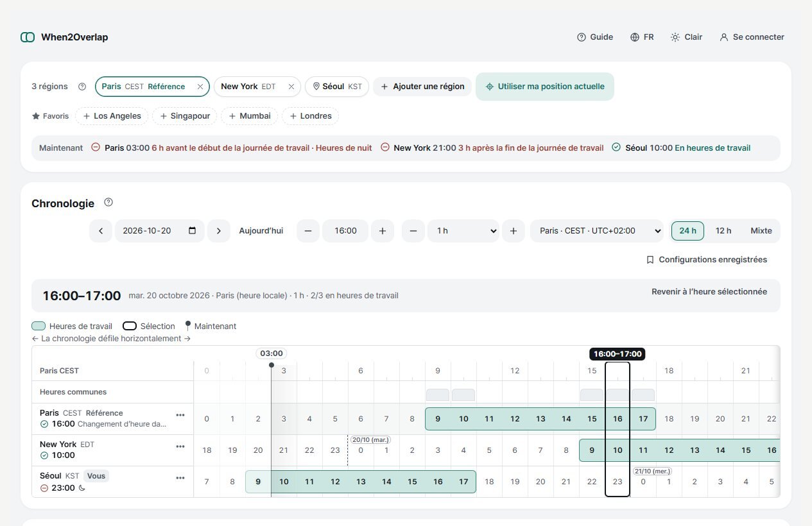Open the calendar picker in date field
Image resolution: width=812 pixels, height=526 pixels.
(x=193, y=231)
